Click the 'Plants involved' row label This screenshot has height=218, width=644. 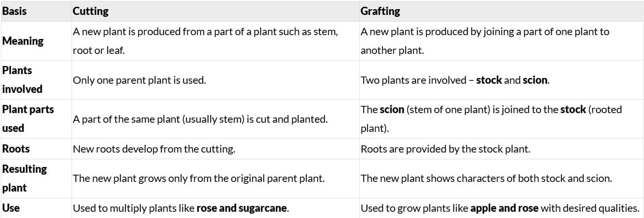23,79
